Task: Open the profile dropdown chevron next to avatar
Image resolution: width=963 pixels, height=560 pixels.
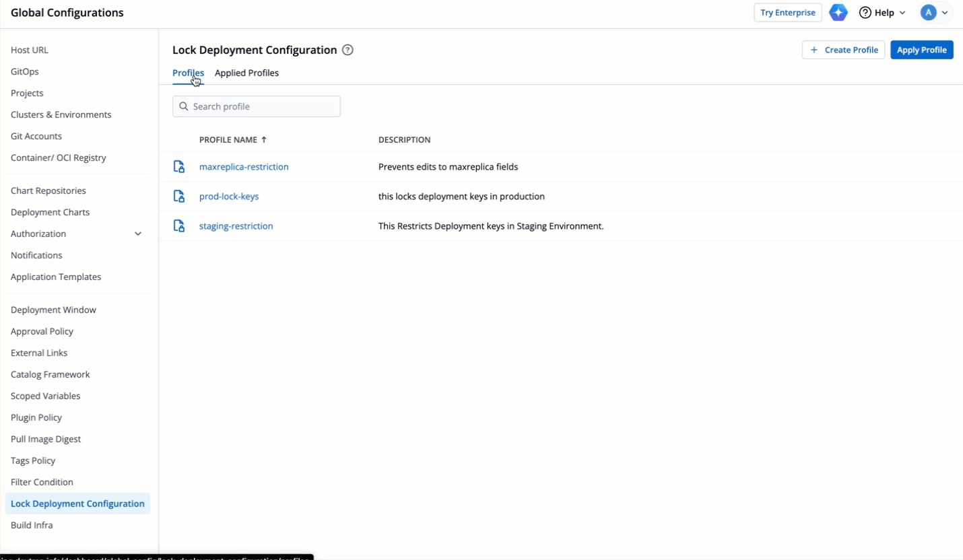Action: pyautogui.click(x=945, y=13)
